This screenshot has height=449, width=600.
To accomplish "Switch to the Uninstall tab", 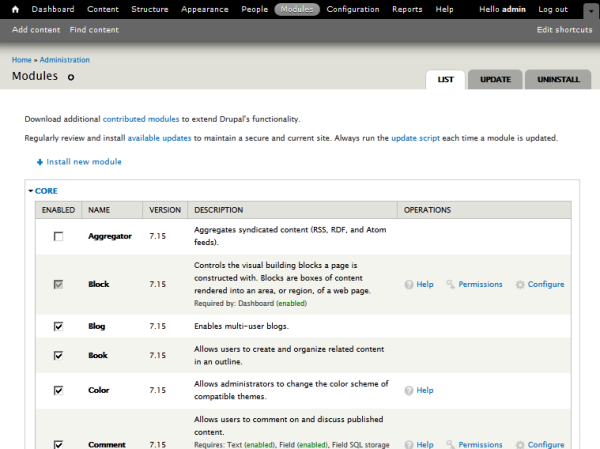I will [x=557, y=79].
